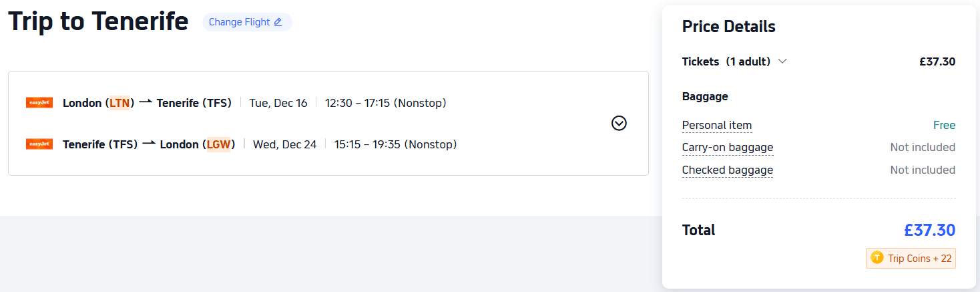This screenshot has height=292, width=980.
Task: Select the Trip Coins + 22 badge
Action: pos(911,258)
